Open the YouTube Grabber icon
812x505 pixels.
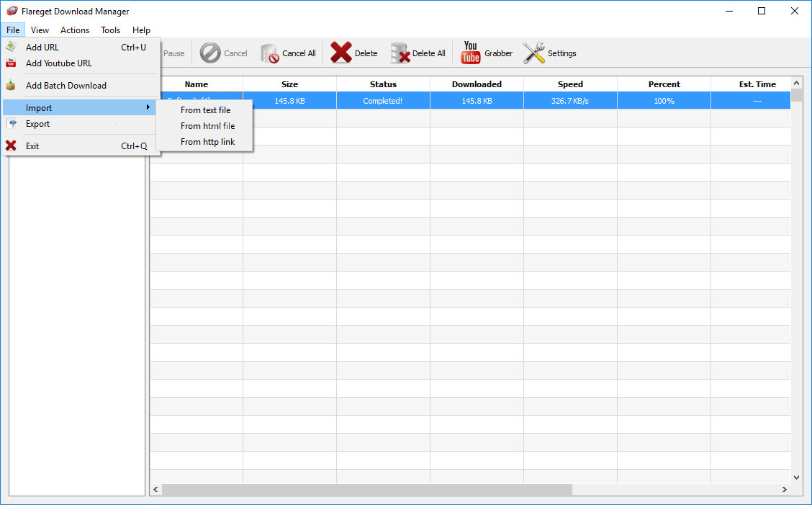pyautogui.click(x=470, y=53)
